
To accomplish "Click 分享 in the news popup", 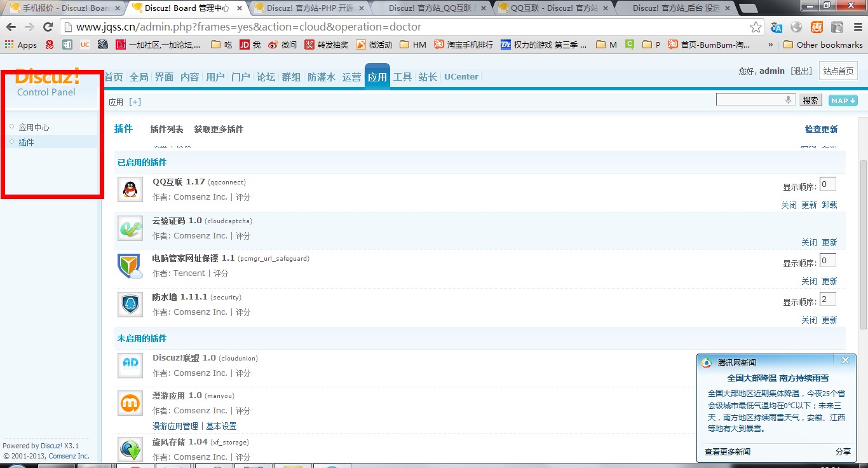I will click(843, 451).
